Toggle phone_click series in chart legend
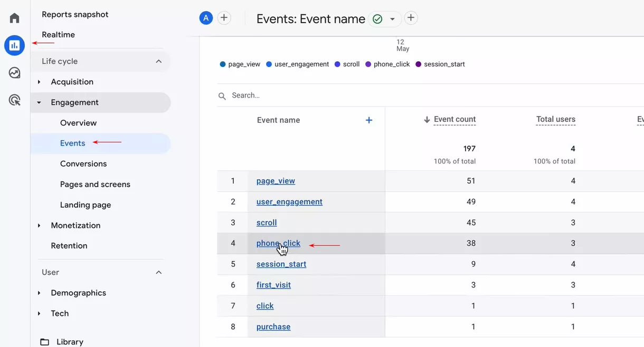This screenshot has height=347, width=644. pos(387,64)
